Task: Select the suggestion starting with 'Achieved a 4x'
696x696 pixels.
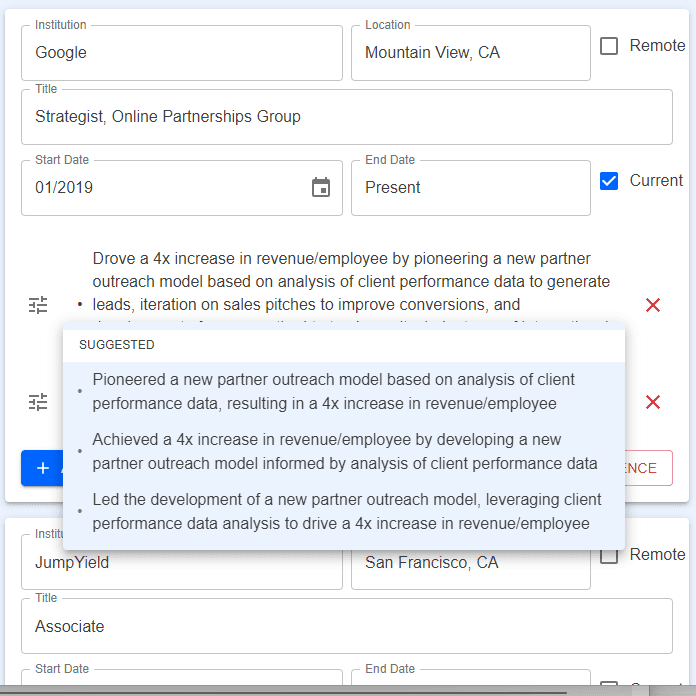Action: click(344, 451)
